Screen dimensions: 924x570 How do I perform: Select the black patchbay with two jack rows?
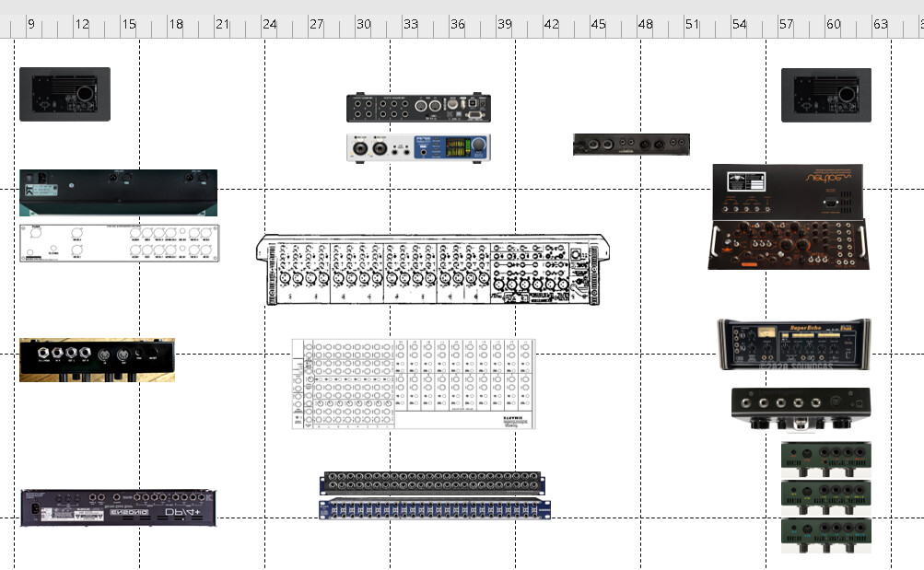click(x=432, y=483)
